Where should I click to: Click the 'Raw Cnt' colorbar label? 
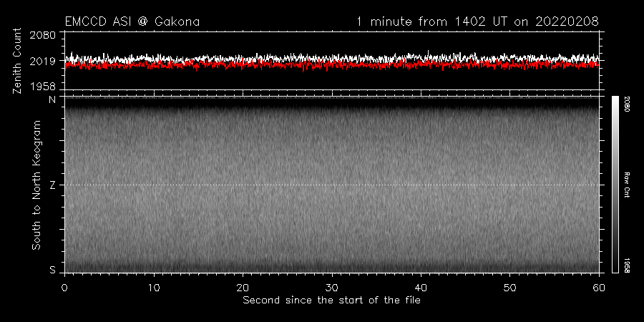pos(627,185)
